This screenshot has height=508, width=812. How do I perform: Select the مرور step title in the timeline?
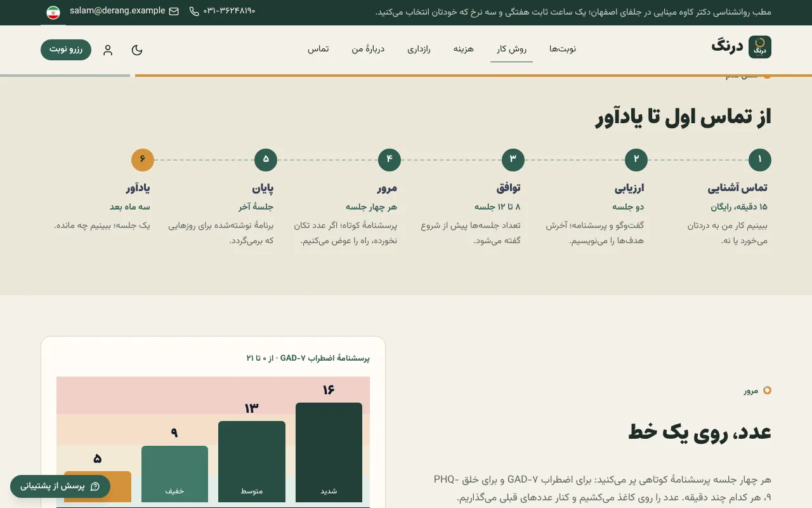(x=387, y=188)
